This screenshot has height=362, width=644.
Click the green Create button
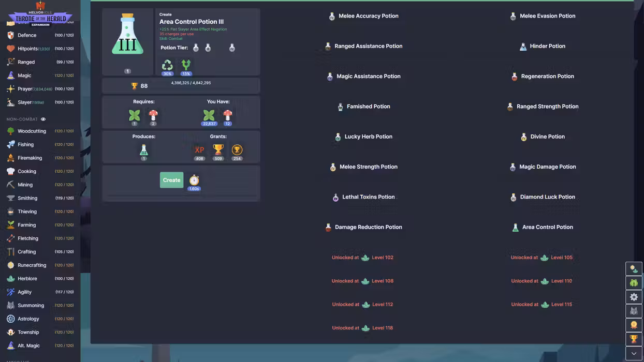pos(171,180)
